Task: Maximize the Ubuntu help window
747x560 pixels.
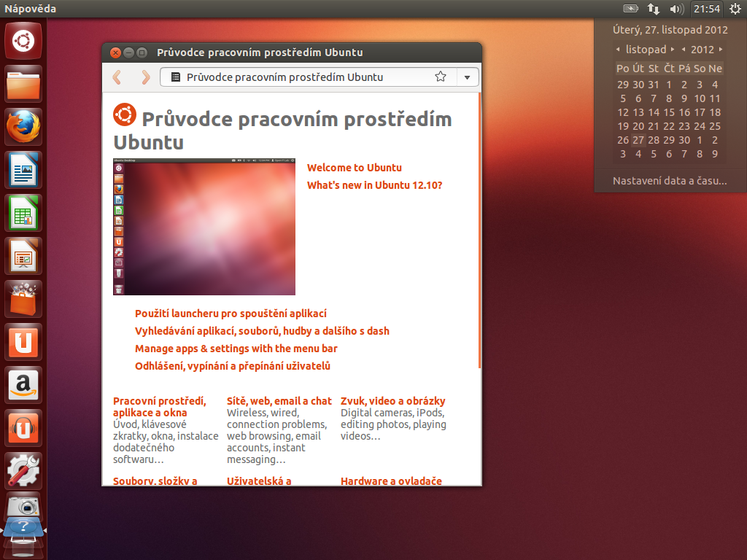Action: [x=142, y=52]
